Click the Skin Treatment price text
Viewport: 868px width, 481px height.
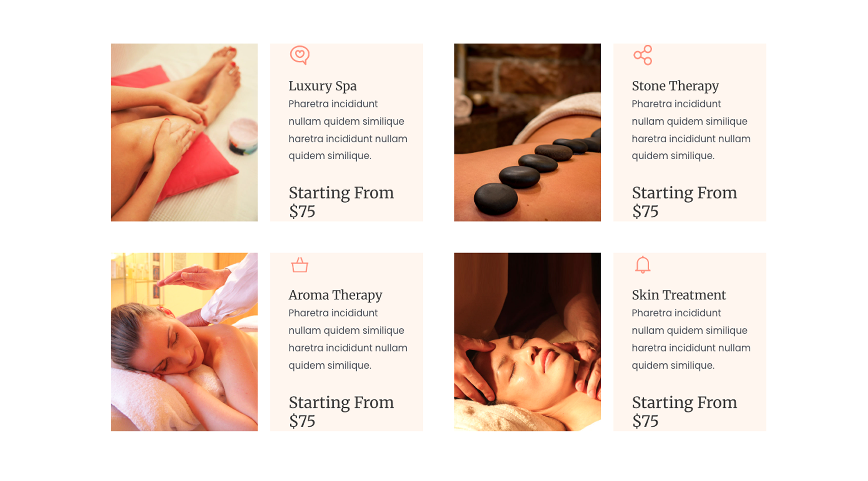684,412
